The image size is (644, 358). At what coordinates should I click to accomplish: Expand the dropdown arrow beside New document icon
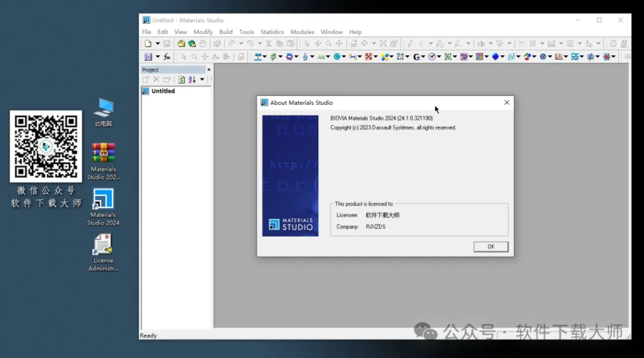tap(157, 44)
